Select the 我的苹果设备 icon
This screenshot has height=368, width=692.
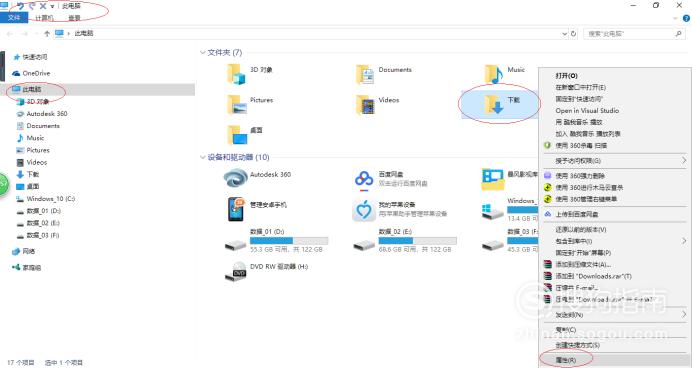click(x=364, y=210)
